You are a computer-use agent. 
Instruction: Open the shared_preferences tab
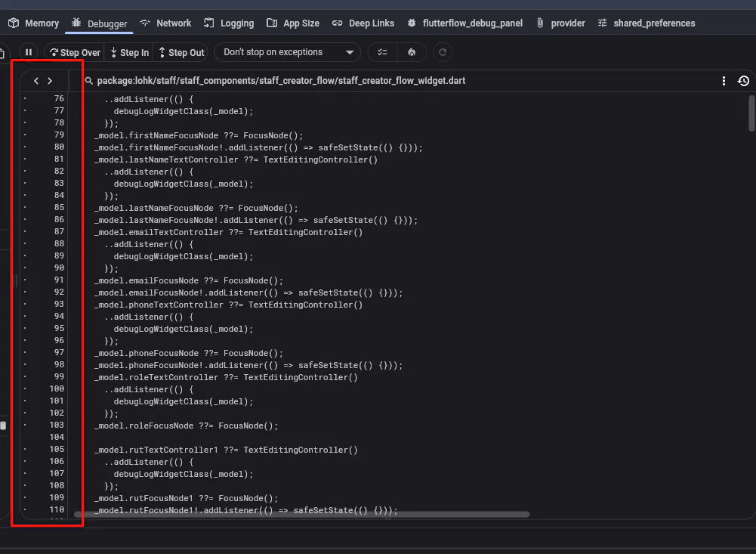(646, 23)
